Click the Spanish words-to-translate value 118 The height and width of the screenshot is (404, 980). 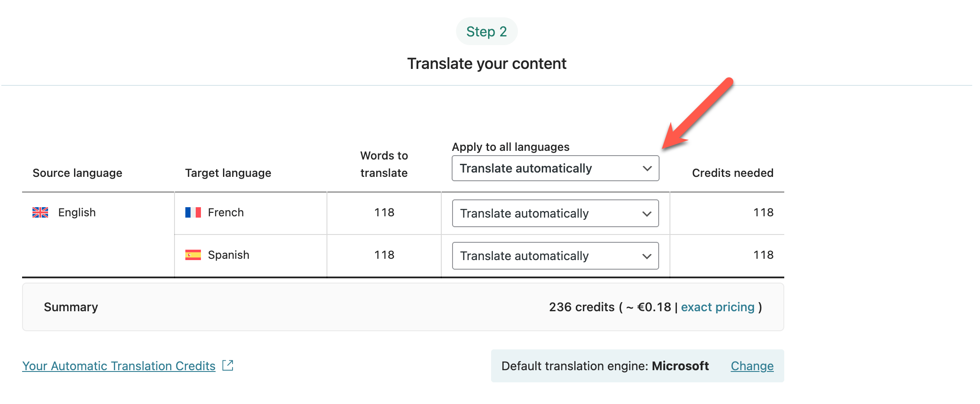point(385,255)
